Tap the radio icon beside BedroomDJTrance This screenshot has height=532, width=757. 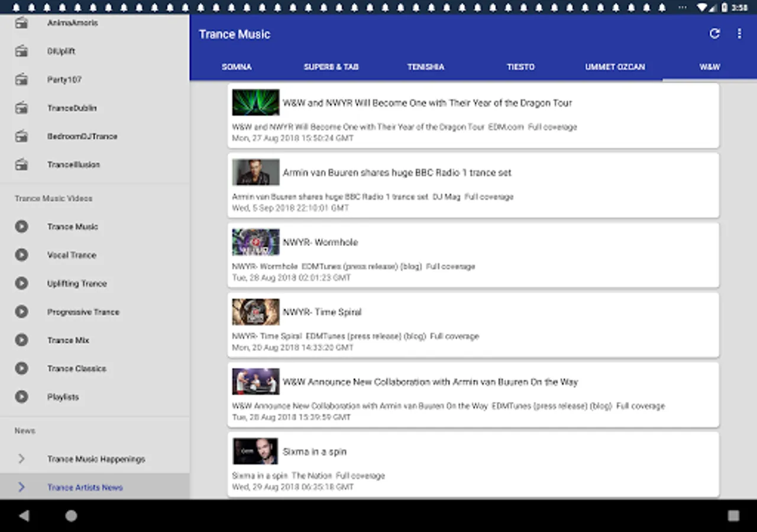click(x=21, y=136)
